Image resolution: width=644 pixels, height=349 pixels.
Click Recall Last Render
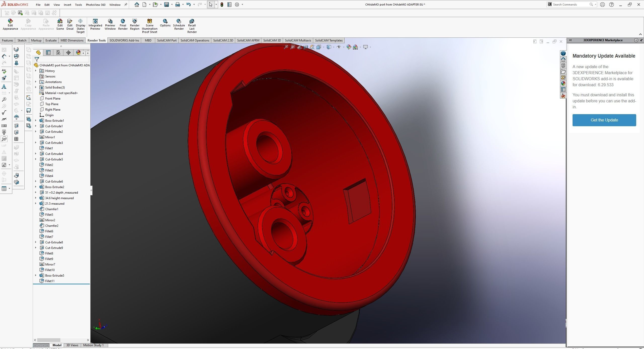tap(192, 26)
